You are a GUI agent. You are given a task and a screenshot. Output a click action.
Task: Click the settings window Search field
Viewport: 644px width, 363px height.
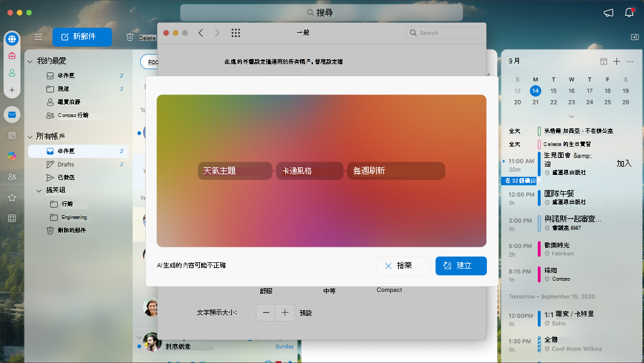[443, 33]
